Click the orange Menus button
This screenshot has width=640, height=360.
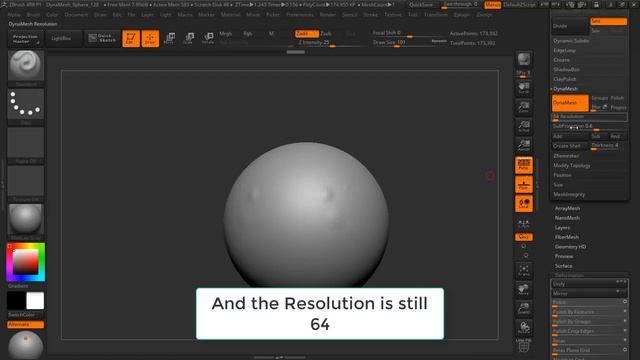[493, 5]
